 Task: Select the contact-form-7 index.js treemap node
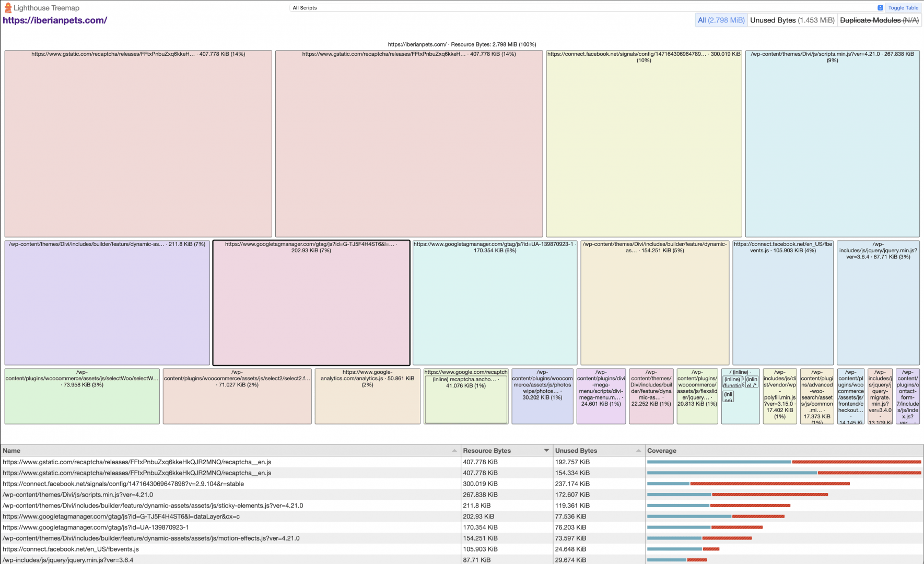click(908, 396)
